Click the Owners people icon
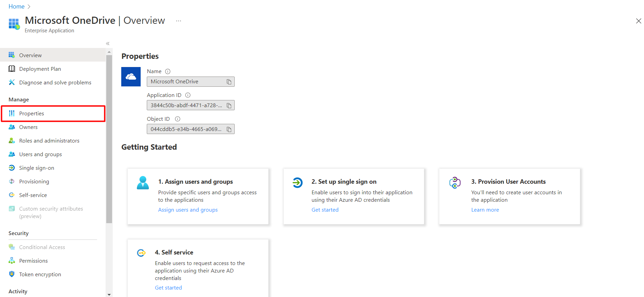This screenshot has height=297, width=644. point(12,127)
